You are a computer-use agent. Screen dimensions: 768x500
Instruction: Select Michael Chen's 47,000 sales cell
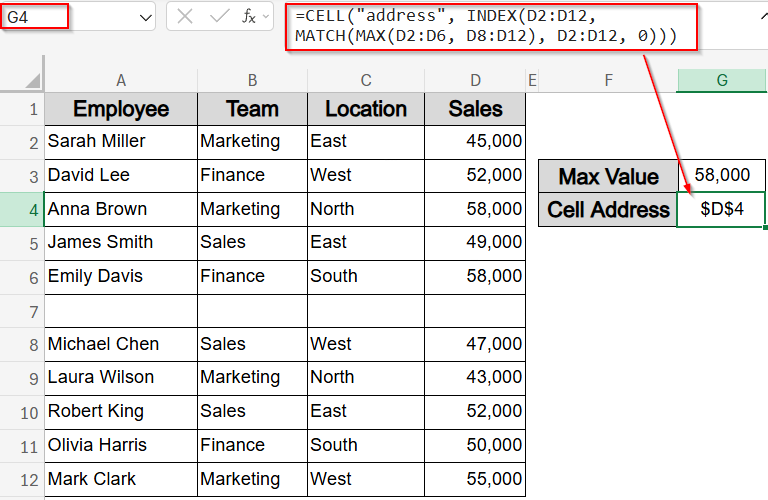click(x=475, y=344)
